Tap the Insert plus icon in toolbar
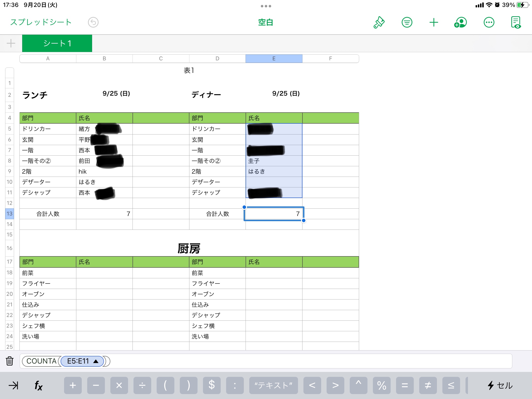 point(433,22)
